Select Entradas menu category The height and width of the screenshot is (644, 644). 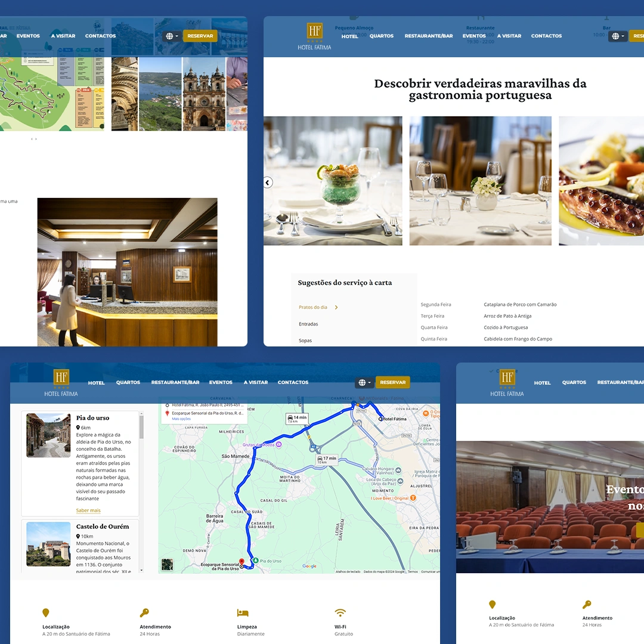coord(308,324)
